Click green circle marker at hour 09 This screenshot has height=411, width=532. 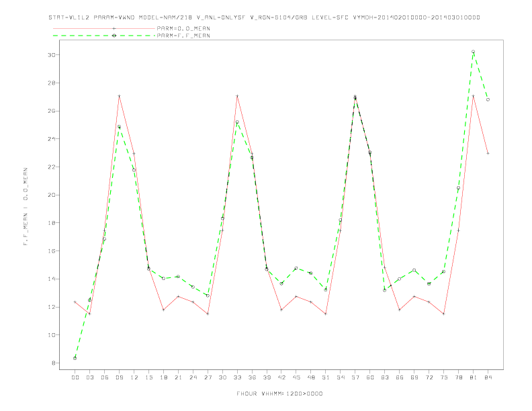[119, 126]
